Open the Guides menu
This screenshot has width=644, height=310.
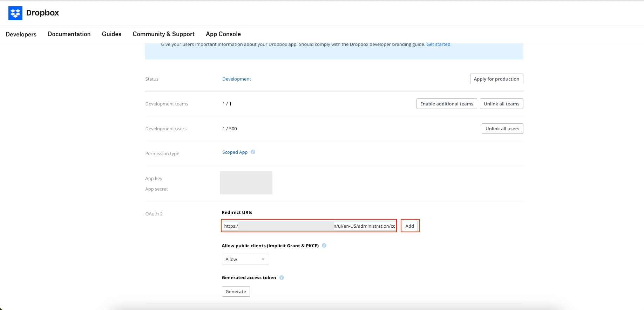tap(111, 34)
